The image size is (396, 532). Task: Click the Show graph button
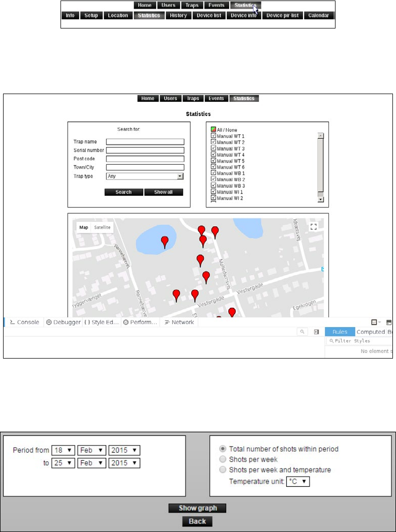(x=197, y=508)
